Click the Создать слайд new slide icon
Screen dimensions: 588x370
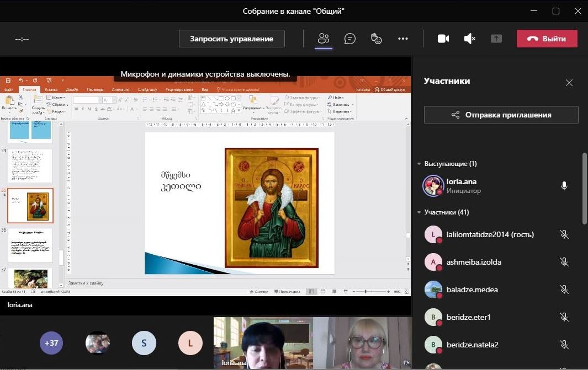38,101
